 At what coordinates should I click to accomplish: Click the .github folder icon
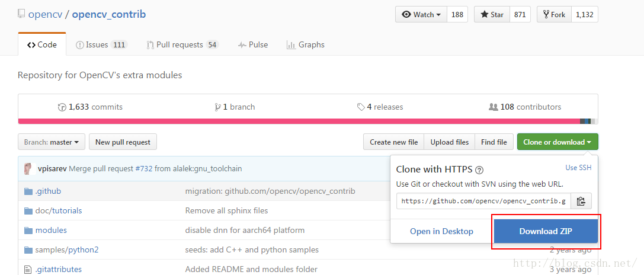point(28,191)
